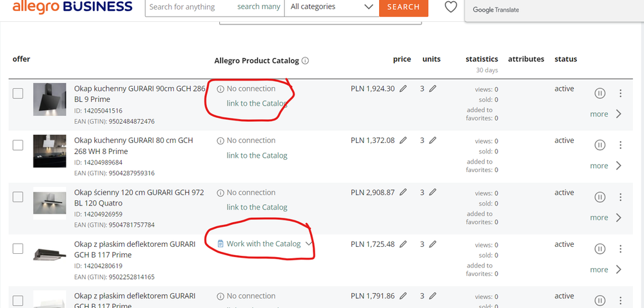Open favorites with the heart icon
The height and width of the screenshot is (308, 644).
(x=451, y=6)
